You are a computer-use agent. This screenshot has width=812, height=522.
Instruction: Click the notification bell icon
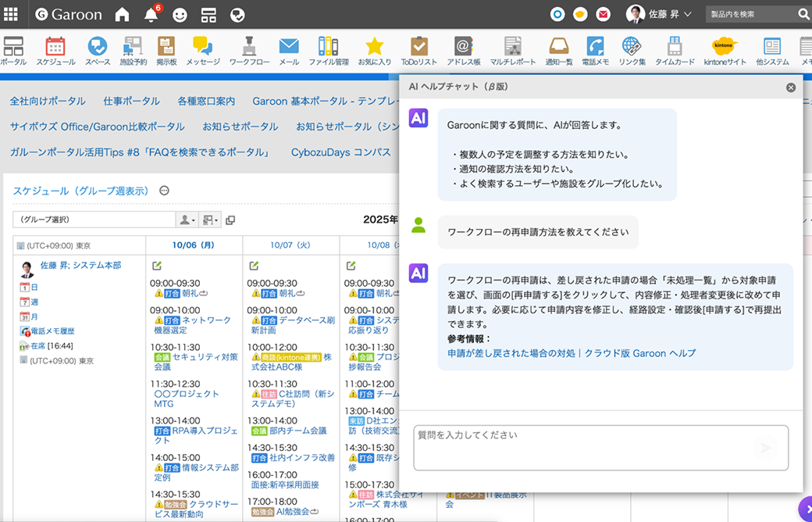pos(151,15)
